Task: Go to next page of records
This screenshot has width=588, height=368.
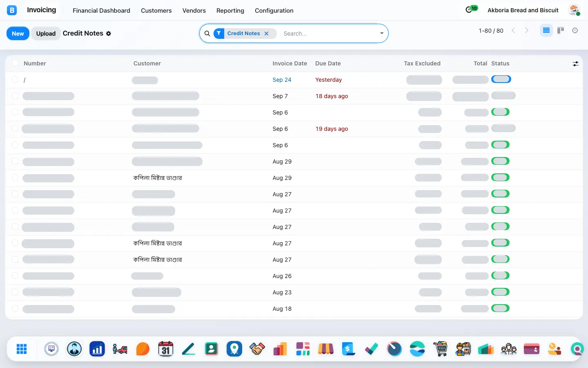Action: [x=527, y=31]
